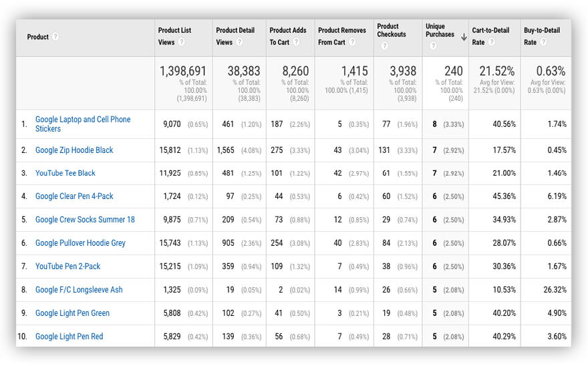Open Google Light Pen Green link
Screen dimensions: 588x366
pos(72,313)
